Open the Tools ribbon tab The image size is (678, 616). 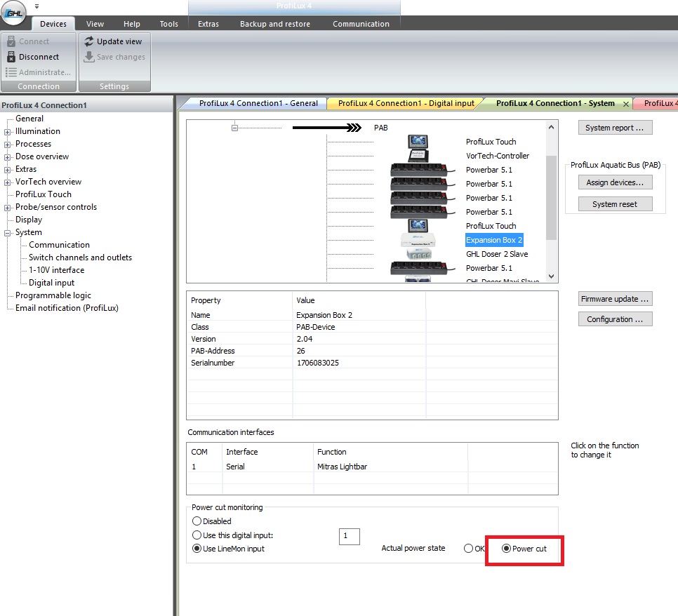(168, 24)
